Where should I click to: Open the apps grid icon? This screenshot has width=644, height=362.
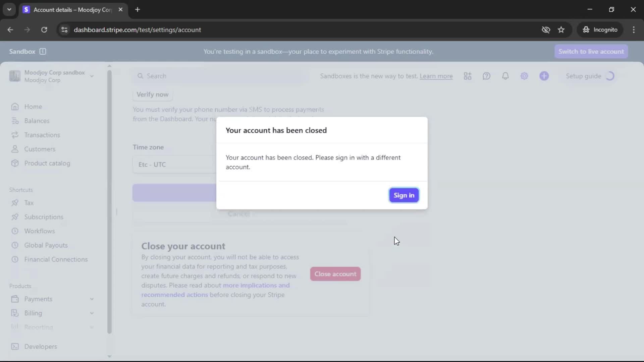(468, 76)
